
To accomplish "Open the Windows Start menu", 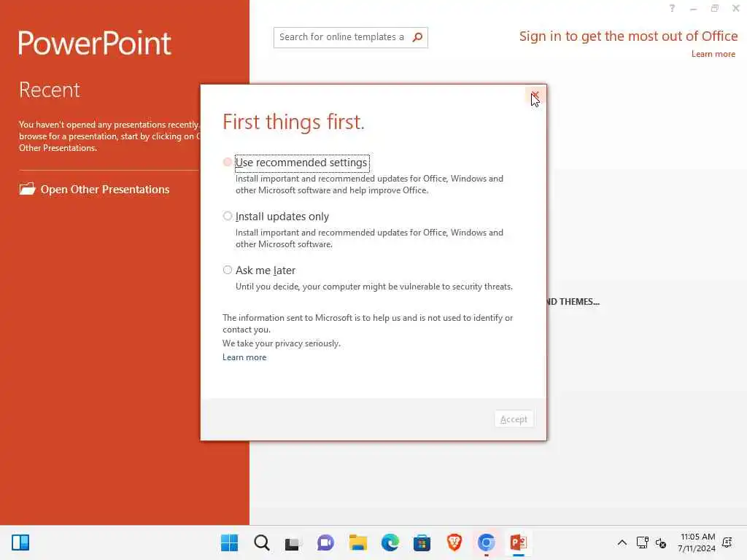I will point(229,542).
